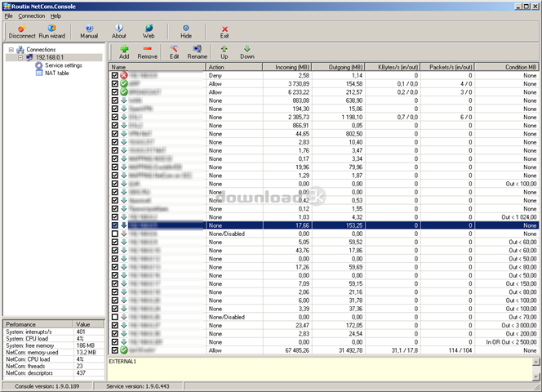Open the About info icon
This screenshot has height=392, width=542.
pyautogui.click(x=119, y=28)
